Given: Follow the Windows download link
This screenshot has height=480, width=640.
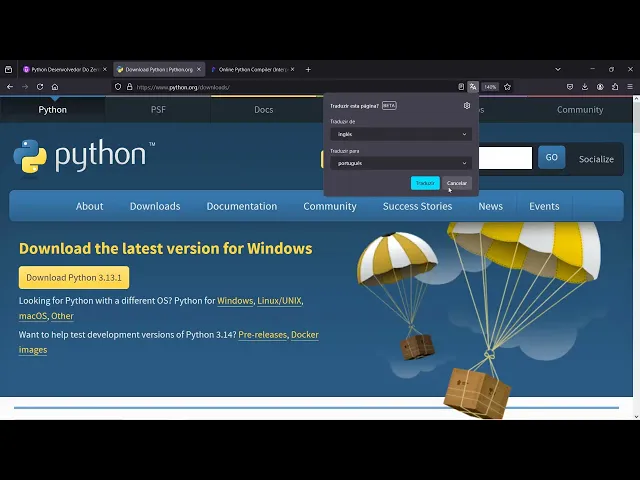Looking at the screenshot, I should tap(235, 301).
